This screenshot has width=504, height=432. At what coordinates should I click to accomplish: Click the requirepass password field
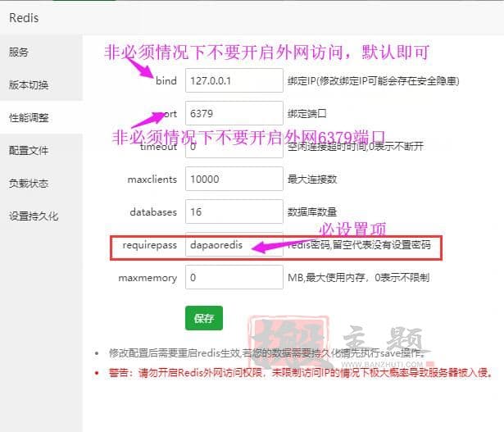tap(234, 244)
